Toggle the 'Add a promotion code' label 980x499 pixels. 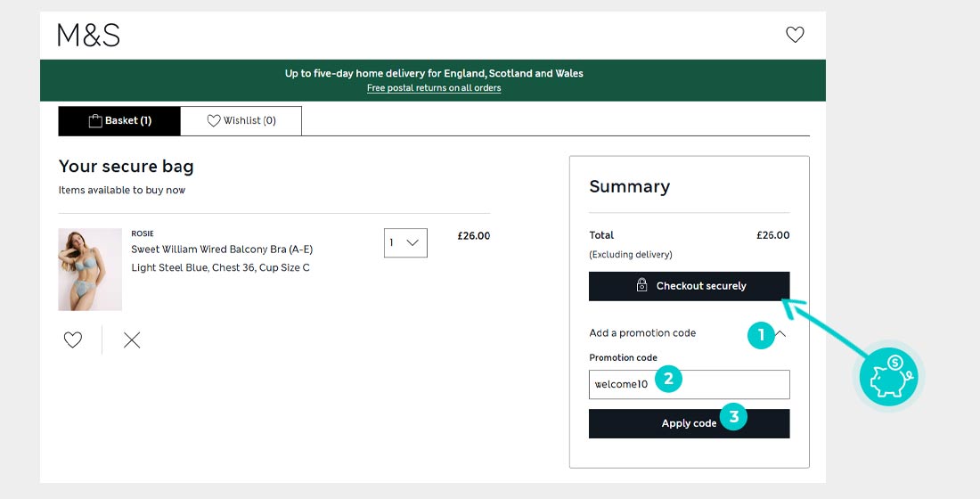642,333
